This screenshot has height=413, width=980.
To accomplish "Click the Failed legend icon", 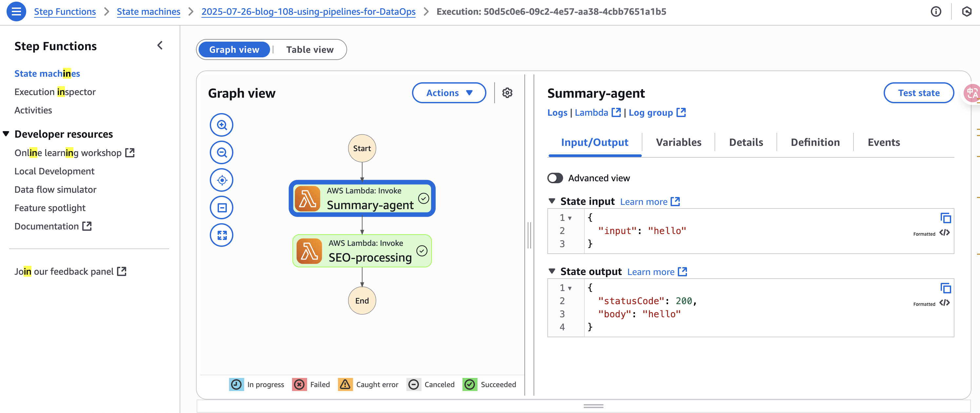I will (x=299, y=384).
